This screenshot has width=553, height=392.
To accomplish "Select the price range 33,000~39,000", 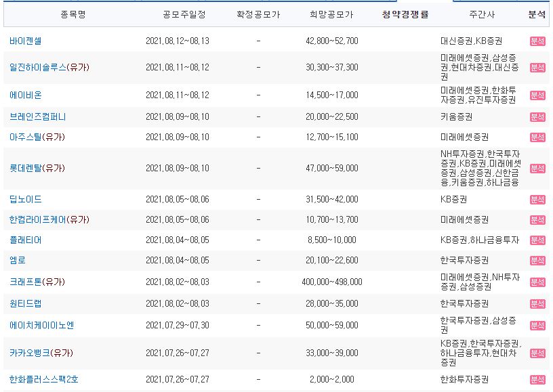I will (x=332, y=353).
